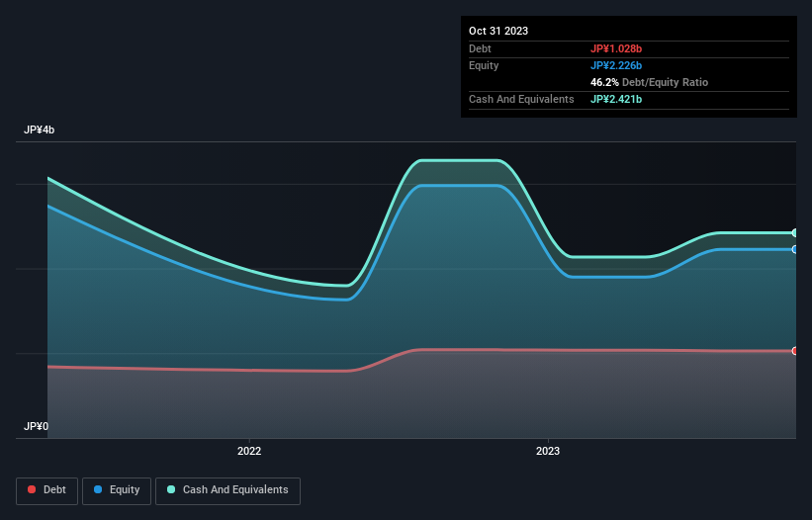Click the JP¥2.226b equity value
Image resolution: width=812 pixels, height=520 pixels.
pos(616,65)
